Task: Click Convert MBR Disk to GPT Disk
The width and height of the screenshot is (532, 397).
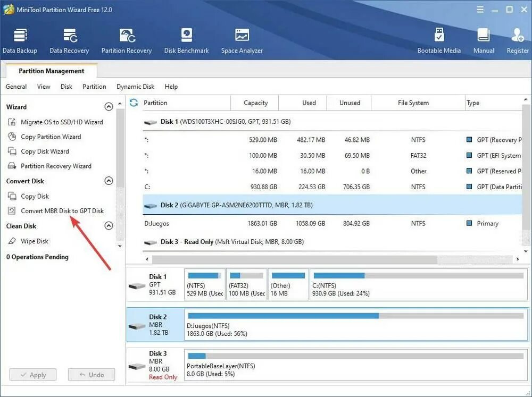Action: pyautogui.click(x=56, y=211)
